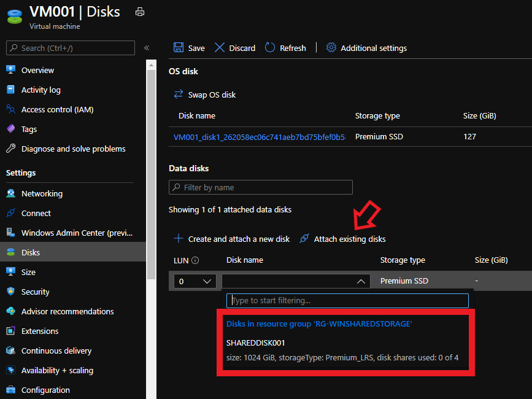Switch to the Disks settings entry
The image size is (532, 399).
[35, 252]
